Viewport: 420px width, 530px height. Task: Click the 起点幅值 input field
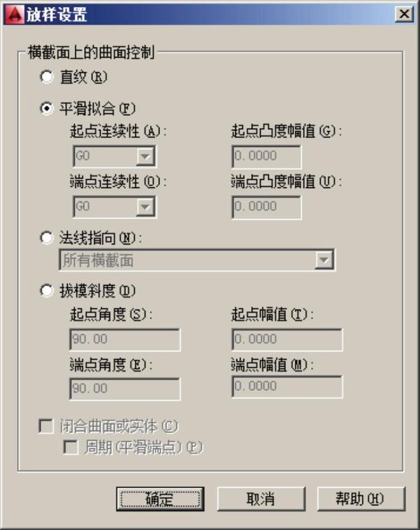[x=287, y=339]
